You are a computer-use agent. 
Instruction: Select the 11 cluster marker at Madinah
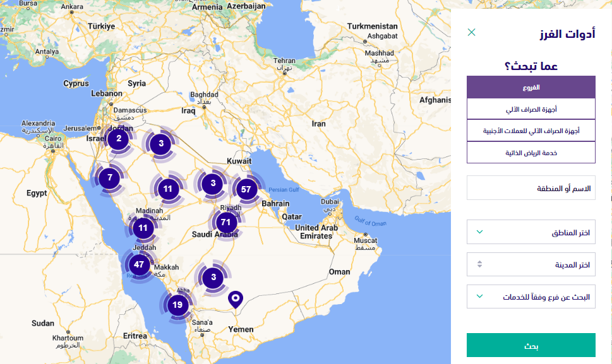(x=143, y=228)
